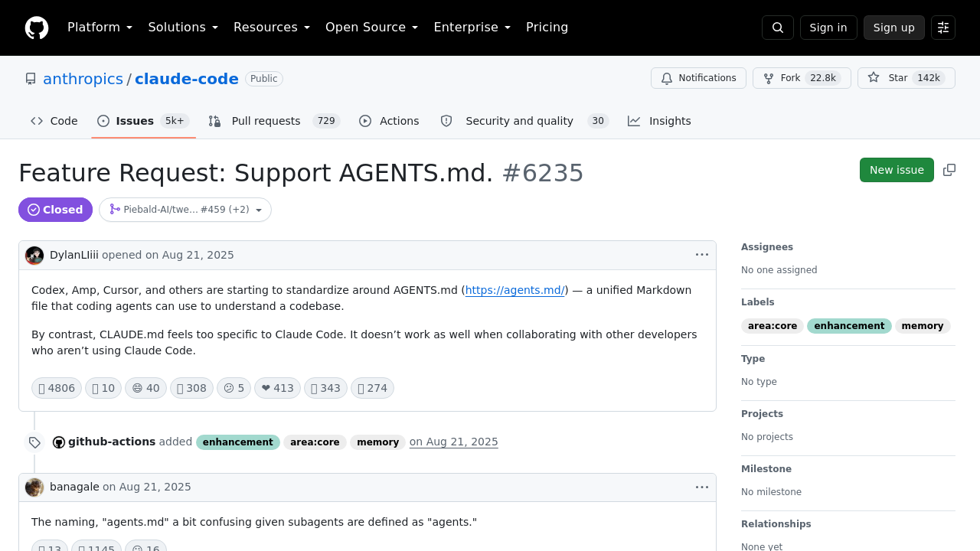
Task: Click the area:core label in the timeline event
Action: [x=315, y=442]
